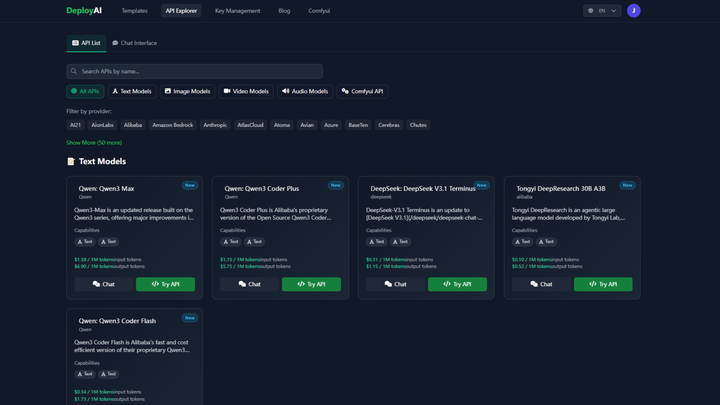Select AtlasCloud provider chip
Image resolution: width=720 pixels, height=405 pixels.
250,125
